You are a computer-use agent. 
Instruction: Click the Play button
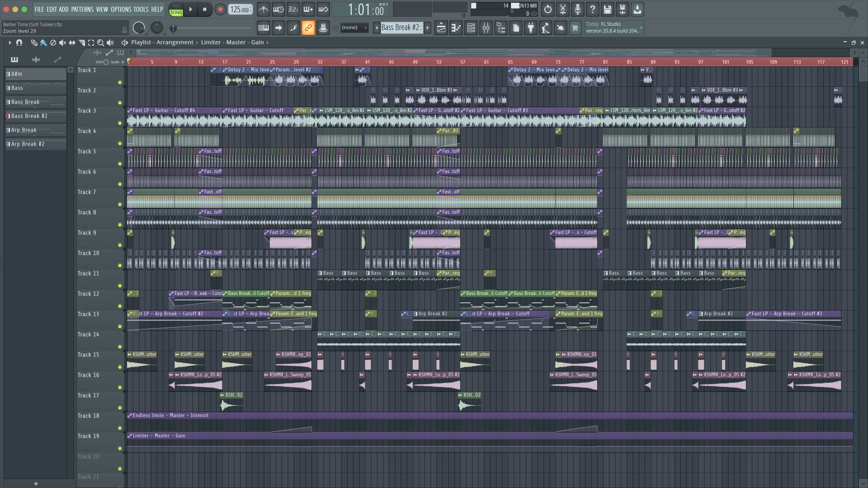pyautogui.click(x=190, y=9)
